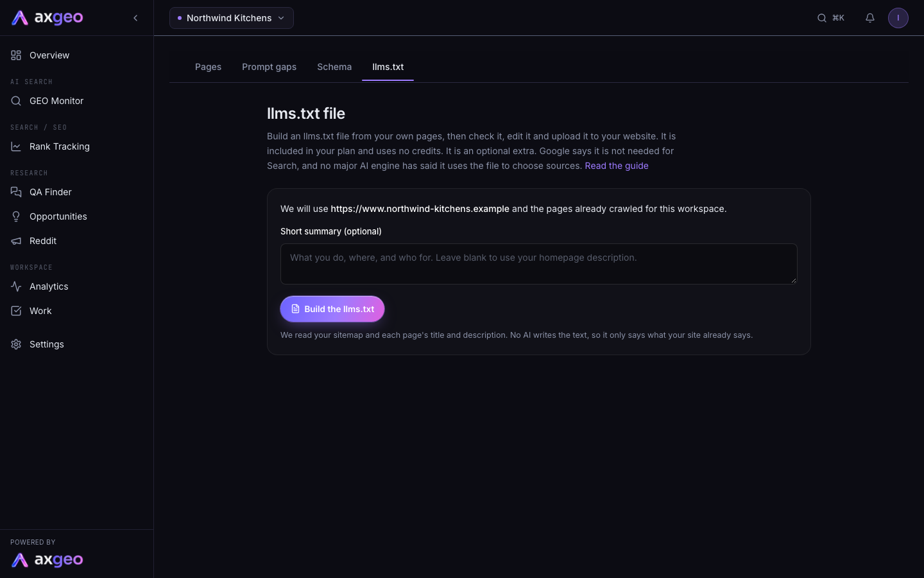
Task: Click the Reddit megaphone icon
Action: [x=16, y=241]
